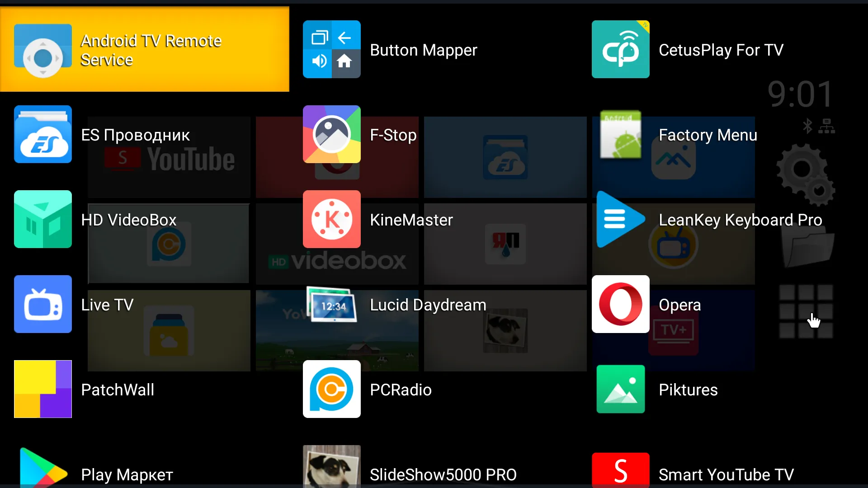Select the 'Factory Menu' label

click(708, 135)
